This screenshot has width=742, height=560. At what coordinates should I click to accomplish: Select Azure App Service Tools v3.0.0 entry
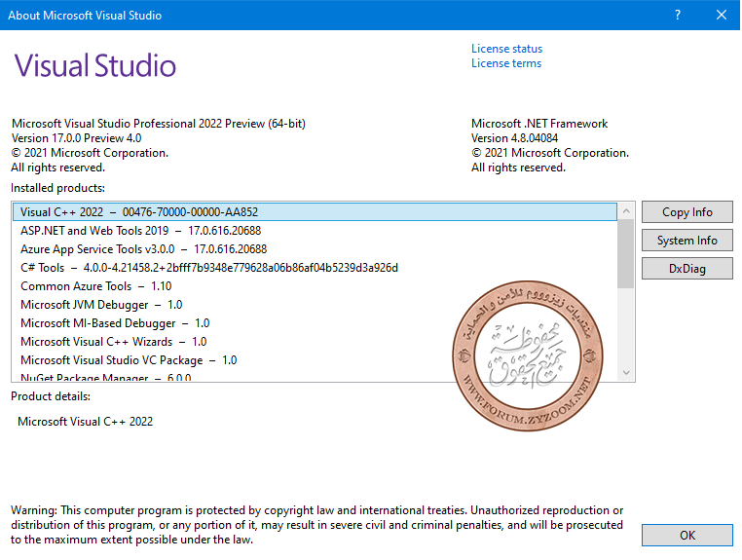(x=315, y=249)
